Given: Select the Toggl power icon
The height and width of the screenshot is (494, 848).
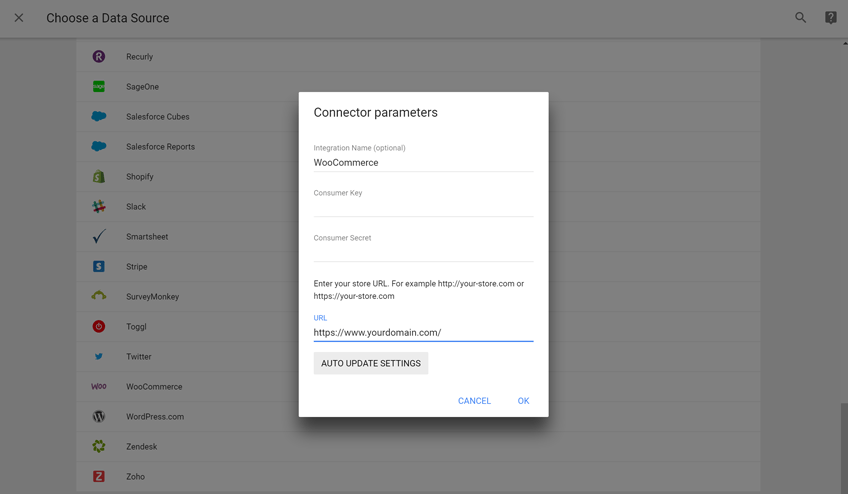Looking at the screenshot, I should coord(98,326).
